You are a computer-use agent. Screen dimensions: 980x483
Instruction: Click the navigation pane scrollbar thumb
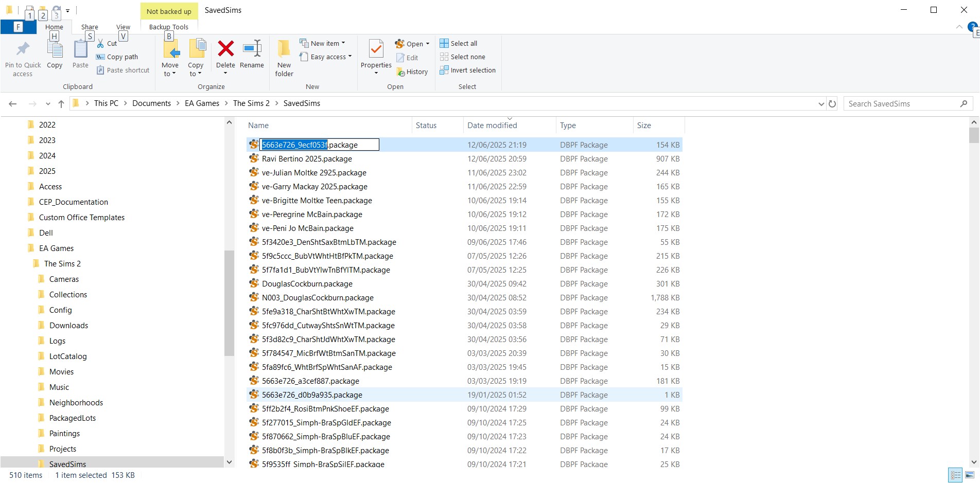point(230,302)
